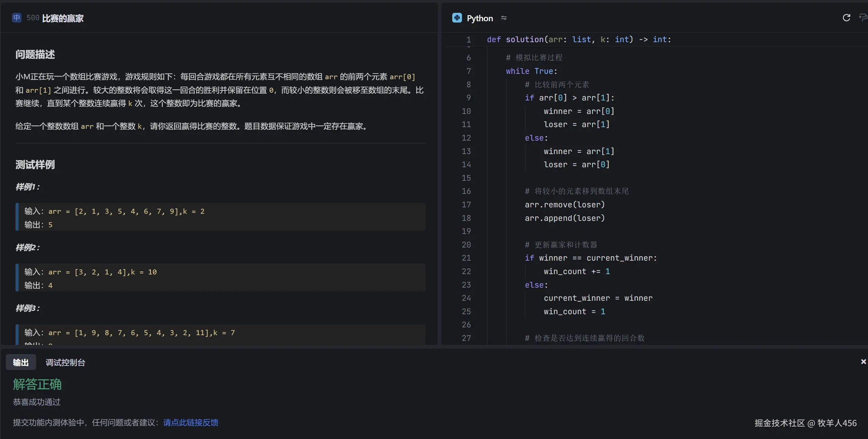This screenshot has height=439, width=868.
Task: Click the sticky 'def solution' header line
Action: pos(578,39)
